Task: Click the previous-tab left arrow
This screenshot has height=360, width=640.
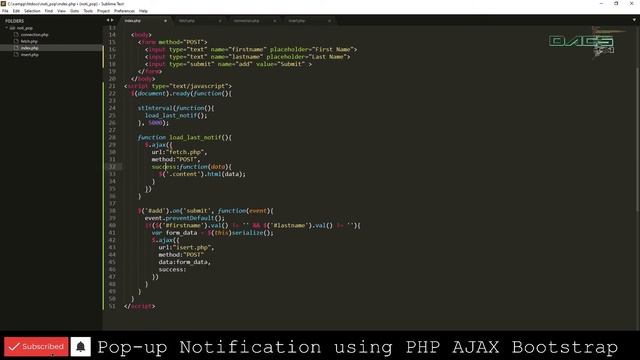Action: (x=108, y=20)
